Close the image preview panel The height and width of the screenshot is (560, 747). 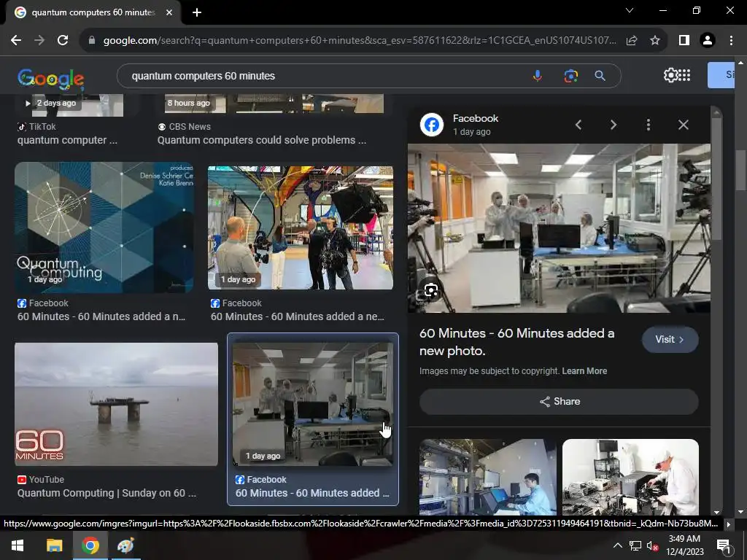pos(683,125)
